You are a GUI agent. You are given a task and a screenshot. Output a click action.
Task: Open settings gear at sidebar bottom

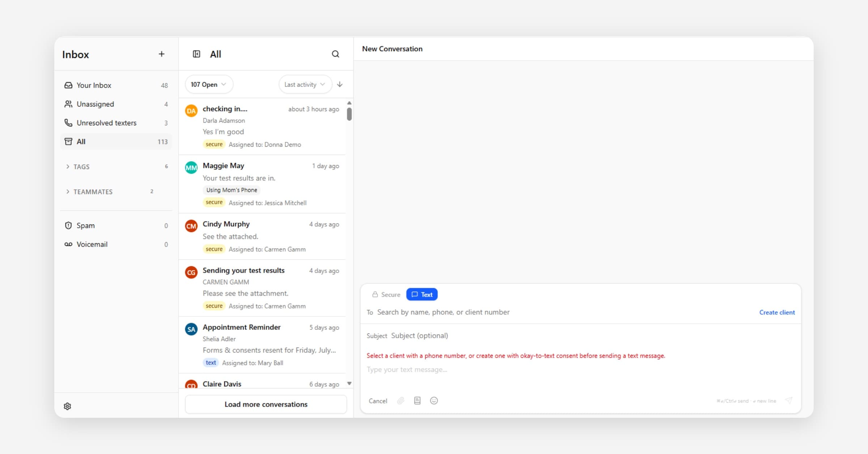click(67, 406)
